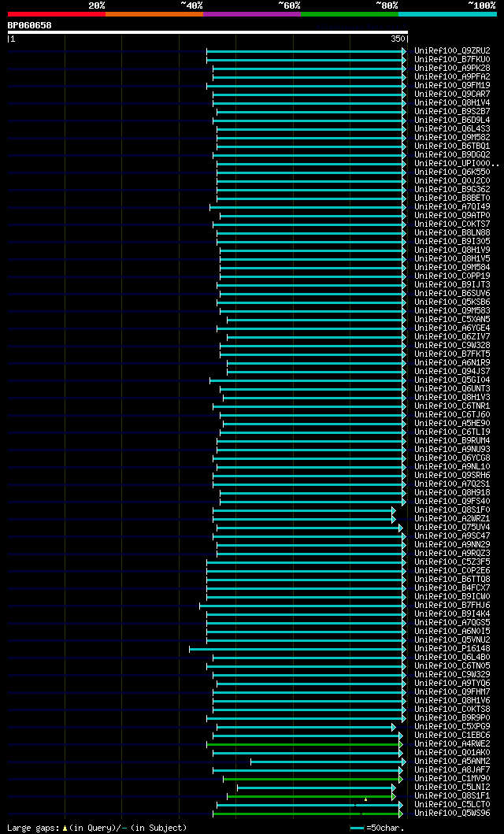Image resolution: width=504 pixels, height=834 pixels.
Task: Select the UniRef100_B8BET0 label
Action: pyautogui.click(x=453, y=198)
